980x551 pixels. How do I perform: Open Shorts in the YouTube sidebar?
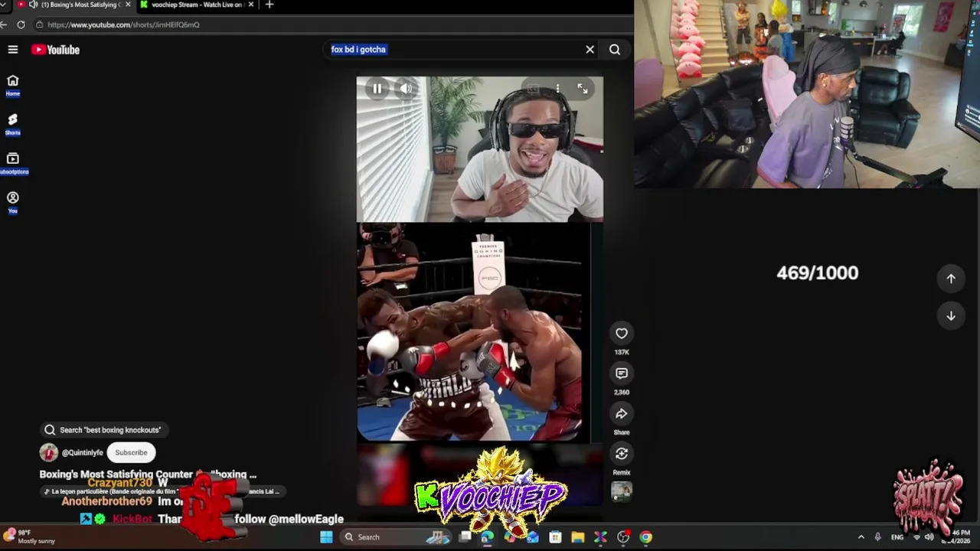point(13,125)
